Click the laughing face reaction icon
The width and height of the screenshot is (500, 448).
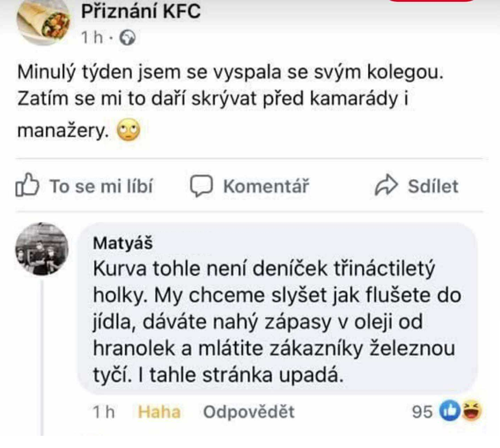472,411
